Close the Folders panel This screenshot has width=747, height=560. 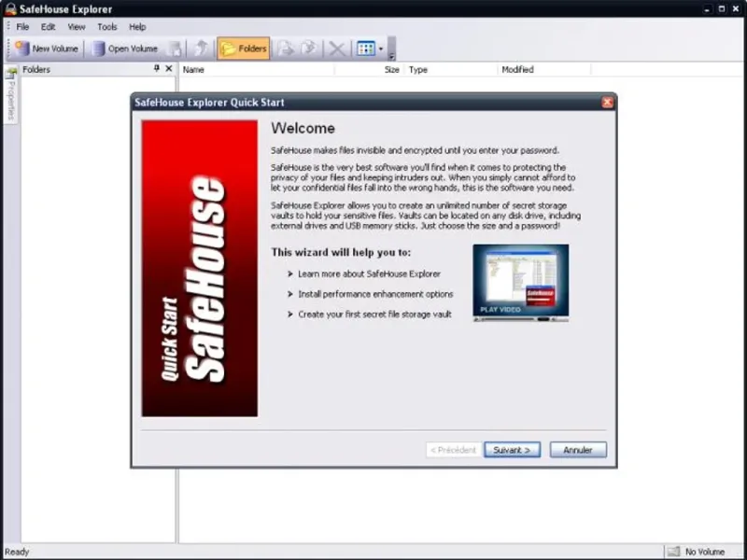click(x=169, y=69)
